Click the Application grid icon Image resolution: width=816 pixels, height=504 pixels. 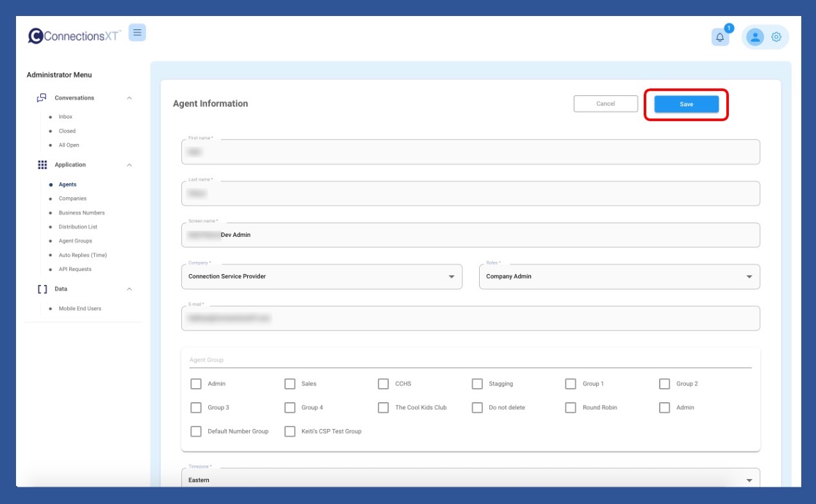42,165
